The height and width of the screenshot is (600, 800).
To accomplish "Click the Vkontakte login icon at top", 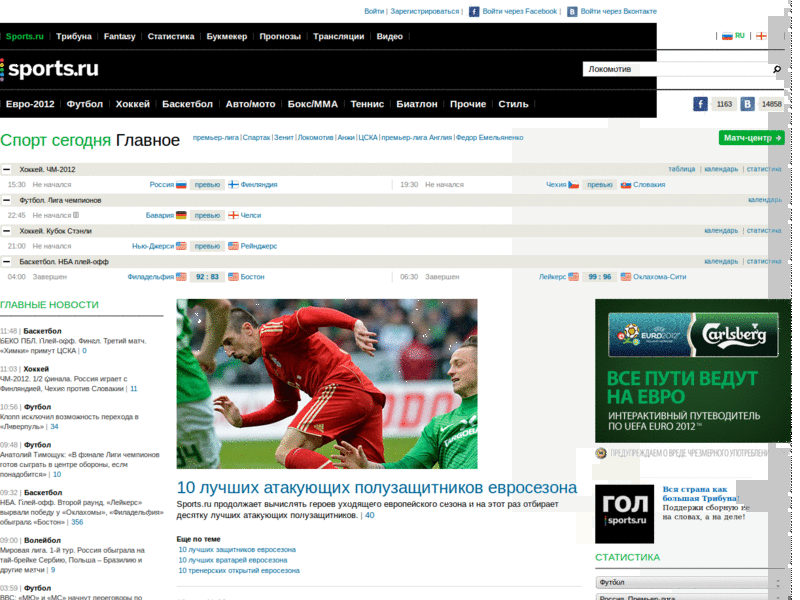I will 572,11.
